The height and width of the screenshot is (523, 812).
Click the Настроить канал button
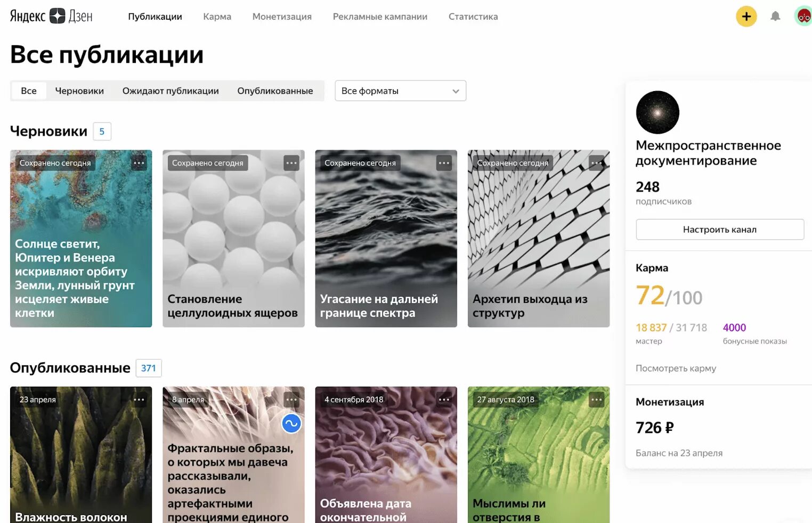point(720,230)
